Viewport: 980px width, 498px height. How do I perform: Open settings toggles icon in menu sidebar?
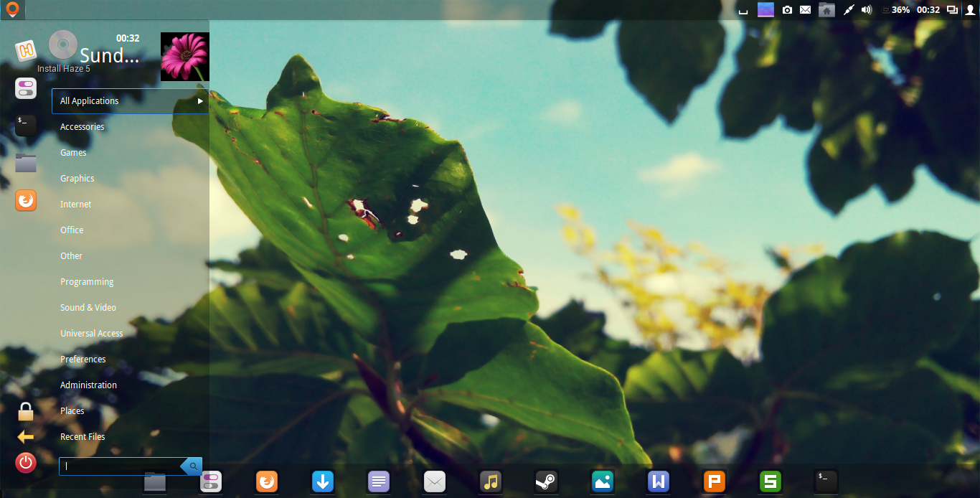click(x=26, y=88)
